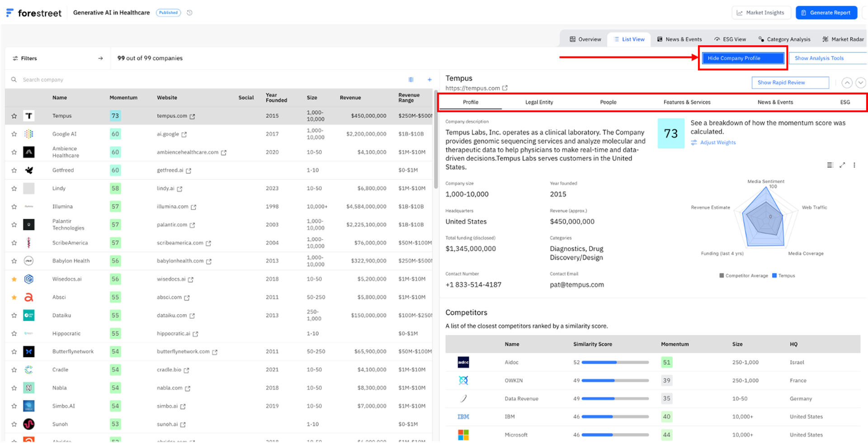Sort table by Momentum column header

point(123,98)
